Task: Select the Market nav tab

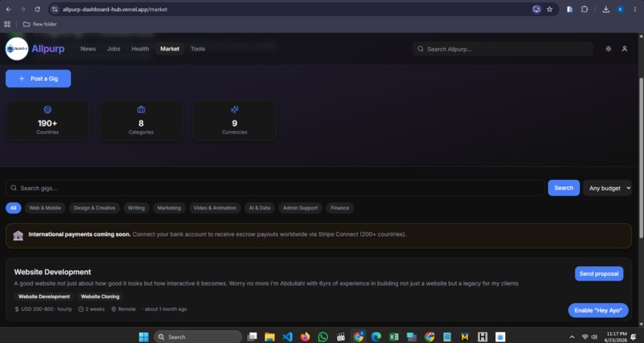Action: coord(169,49)
